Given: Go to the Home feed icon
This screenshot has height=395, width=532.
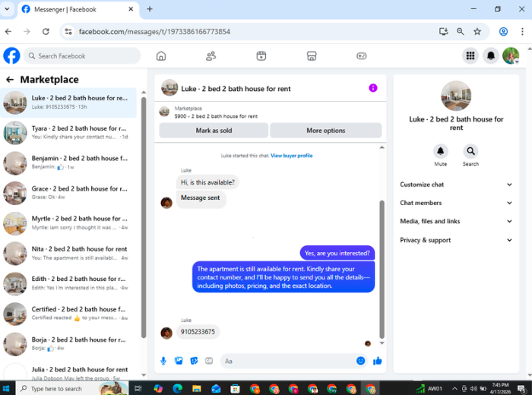Looking at the screenshot, I should 161,56.
